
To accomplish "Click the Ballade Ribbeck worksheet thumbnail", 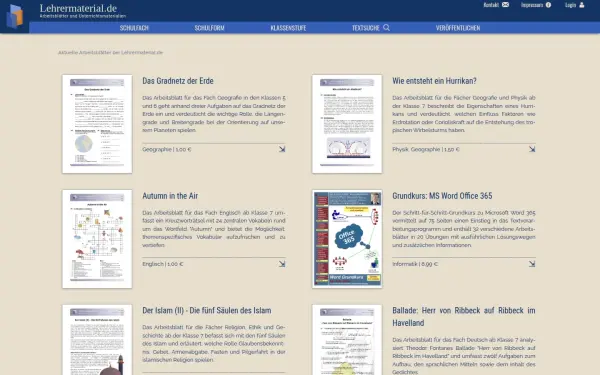I will click(347, 340).
